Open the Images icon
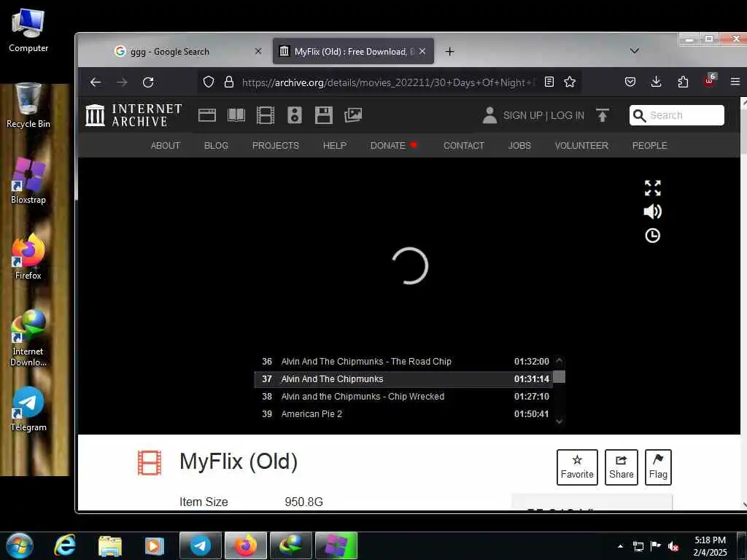747x560 pixels. pyautogui.click(x=353, y=114)
